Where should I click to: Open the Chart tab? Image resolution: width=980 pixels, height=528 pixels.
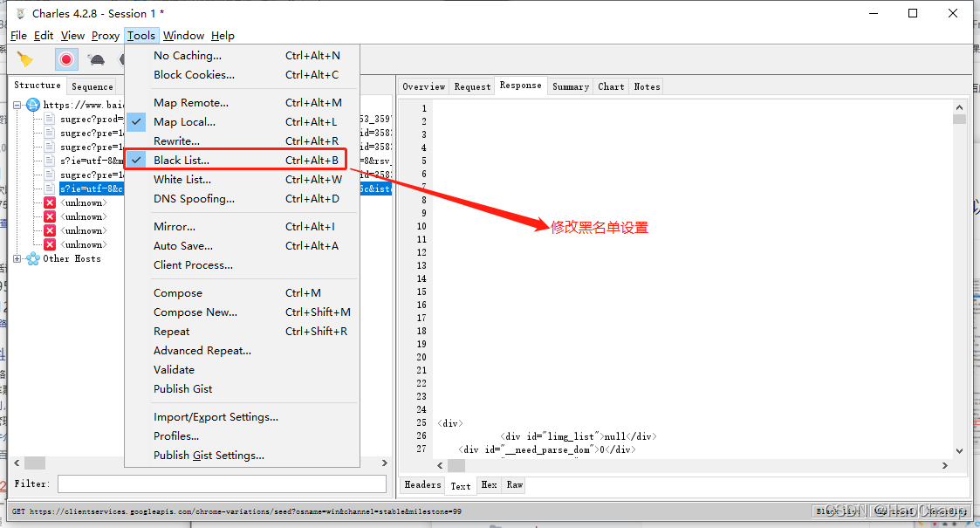611,87
